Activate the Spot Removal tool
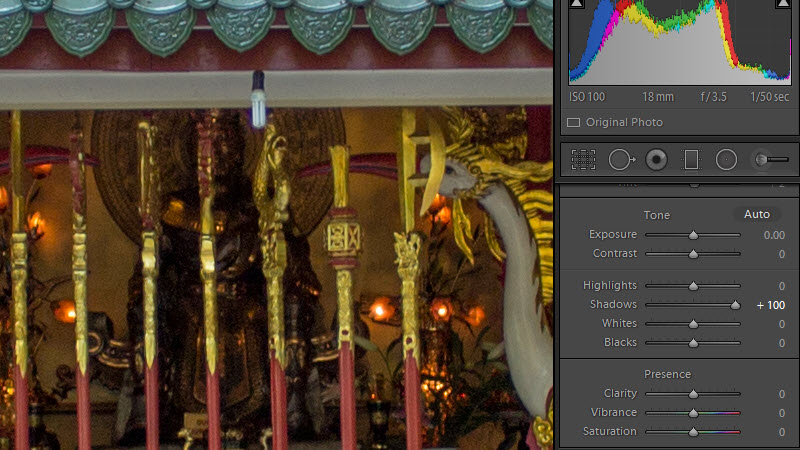This screenshot has height=450, width=800. (621, 159)
